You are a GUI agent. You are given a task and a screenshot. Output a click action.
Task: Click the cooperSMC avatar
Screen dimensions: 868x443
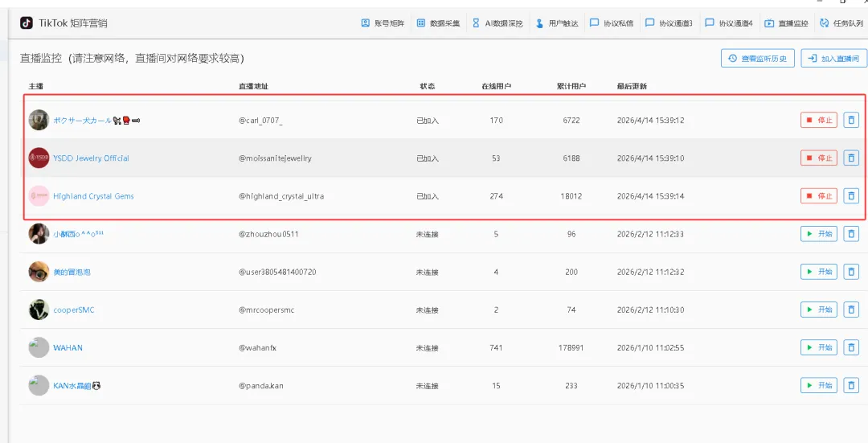click(x=39, y=310)
